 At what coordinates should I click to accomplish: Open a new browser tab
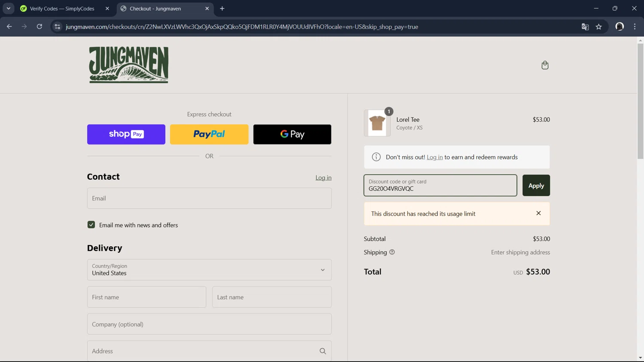coord(222,9)
